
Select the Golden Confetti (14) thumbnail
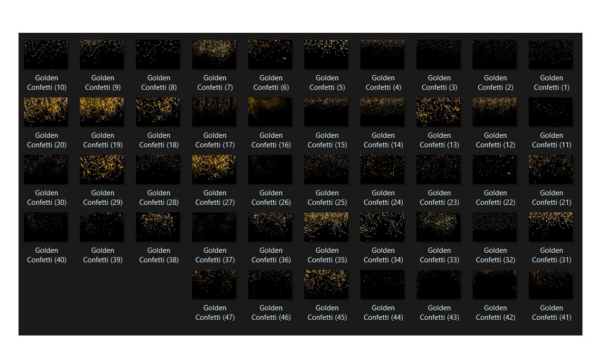[382, 112]
